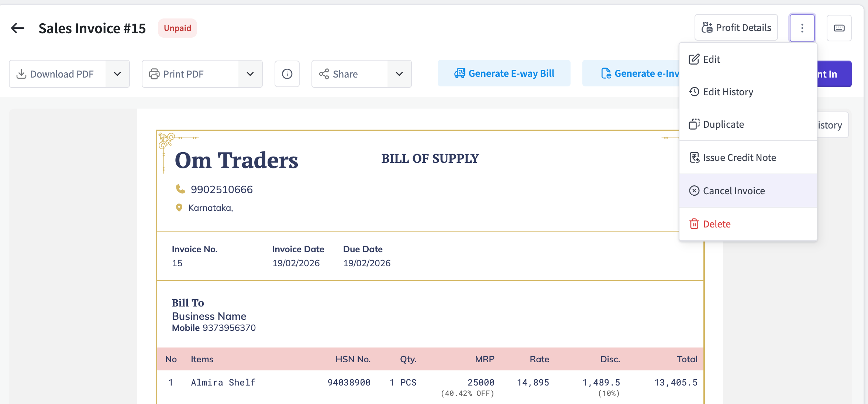The width and height of the screenshot is (868, 404).
Task: Click the Unpaid status badge
Action: pyautogui.click(x=178, y=28)
